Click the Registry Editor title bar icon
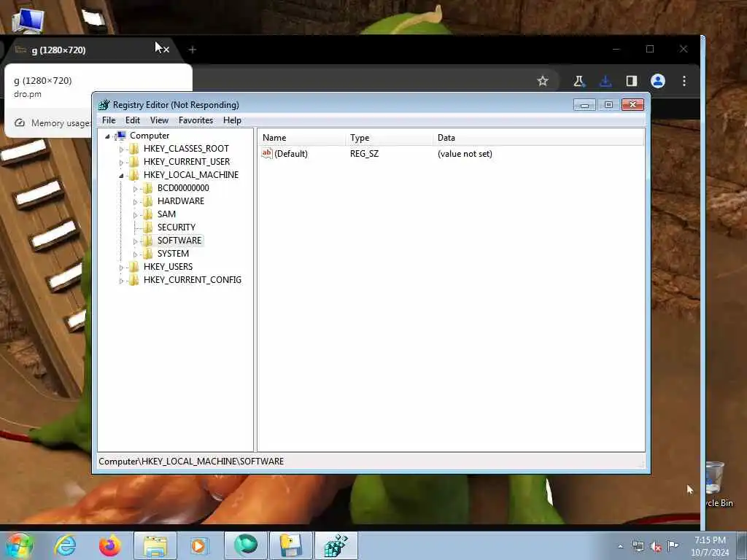The height and width of the screenshot is (560, 747). pos(104,105)
